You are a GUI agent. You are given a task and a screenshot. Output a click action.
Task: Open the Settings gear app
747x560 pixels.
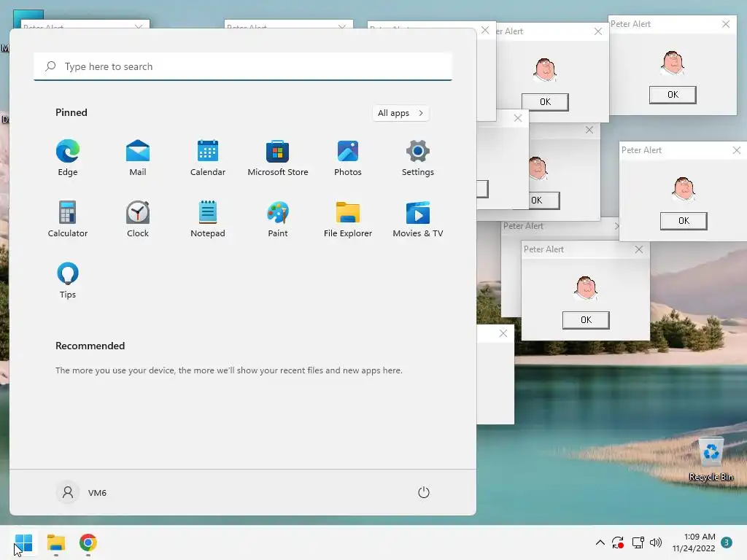[x=418, y=158]
